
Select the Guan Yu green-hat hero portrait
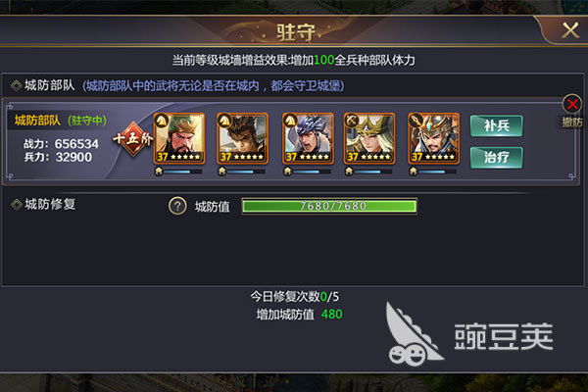[179, 138]
